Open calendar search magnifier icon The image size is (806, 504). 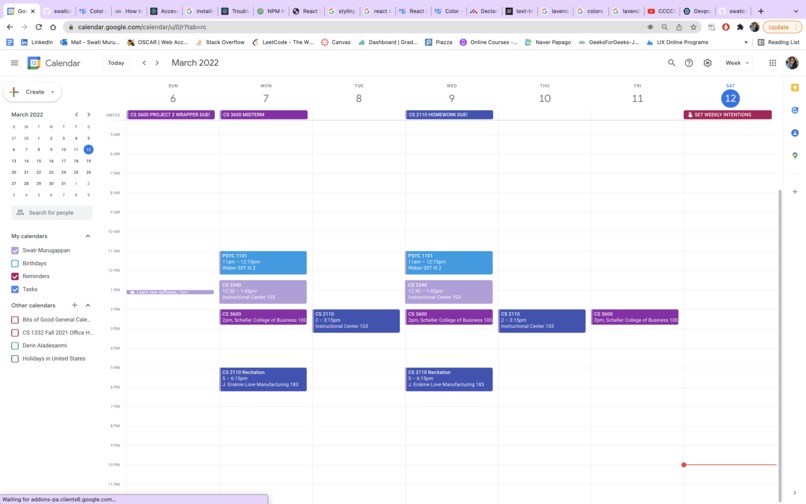click(x=671, y=63)
